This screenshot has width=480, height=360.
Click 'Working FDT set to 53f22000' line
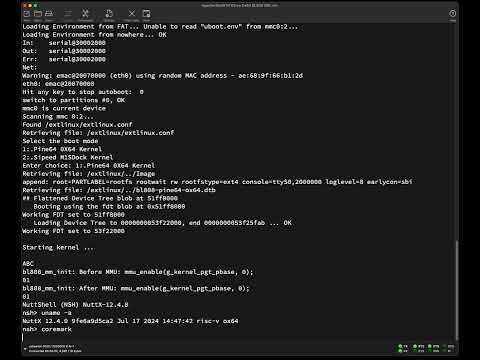73,231
